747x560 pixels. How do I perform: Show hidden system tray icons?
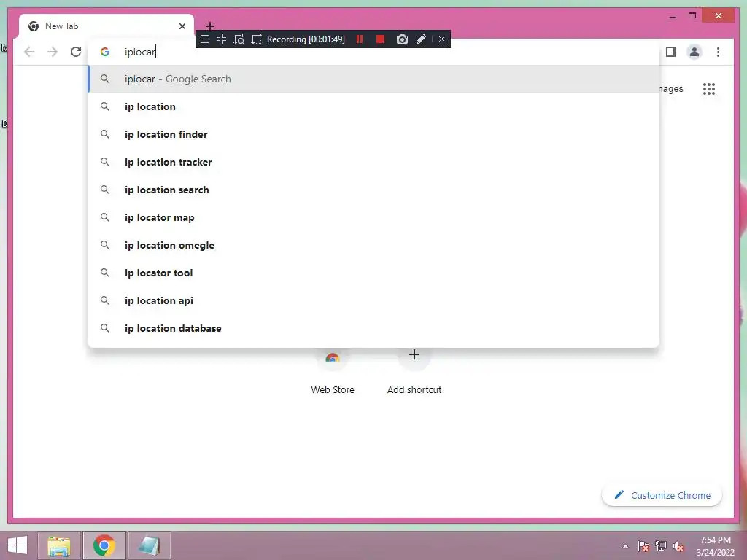[625, 546]
